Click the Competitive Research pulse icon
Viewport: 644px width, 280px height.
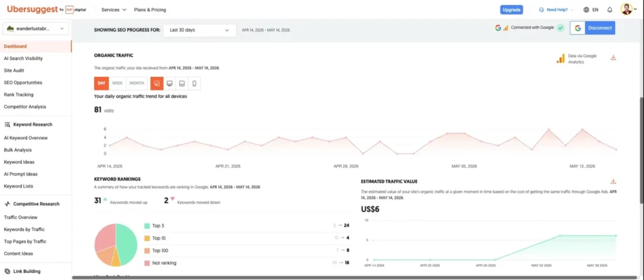point(8,204)
